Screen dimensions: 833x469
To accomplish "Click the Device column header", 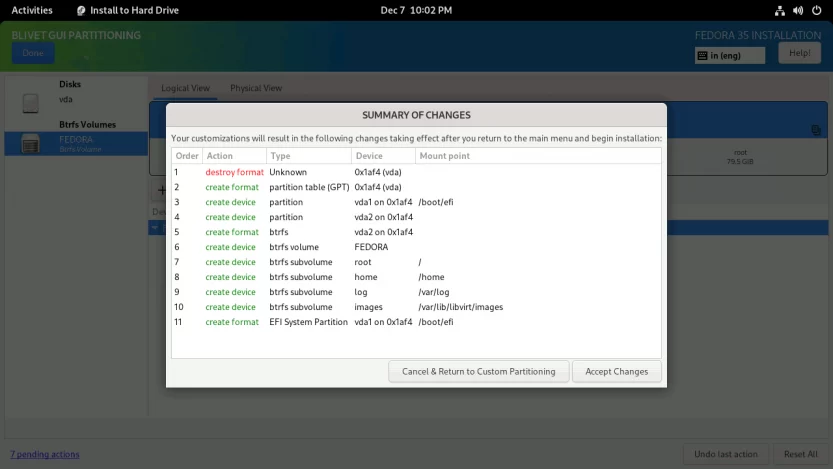I will [x=383, y=156].
